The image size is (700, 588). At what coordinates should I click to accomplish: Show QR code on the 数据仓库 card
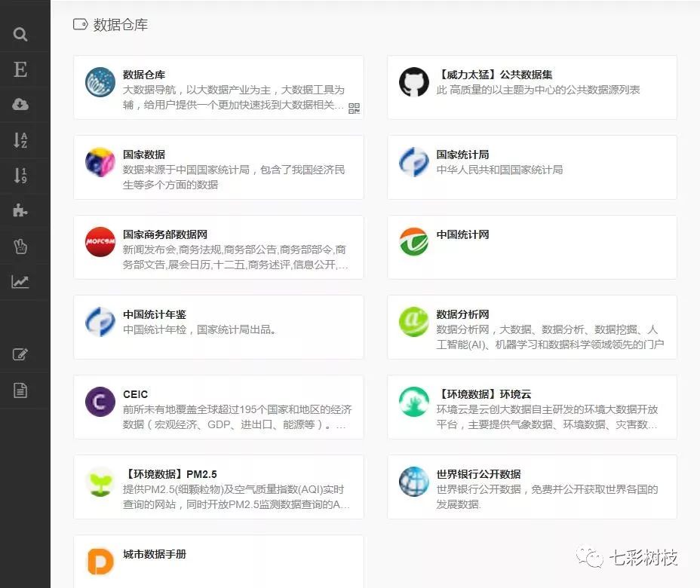(x=353, y=108)
